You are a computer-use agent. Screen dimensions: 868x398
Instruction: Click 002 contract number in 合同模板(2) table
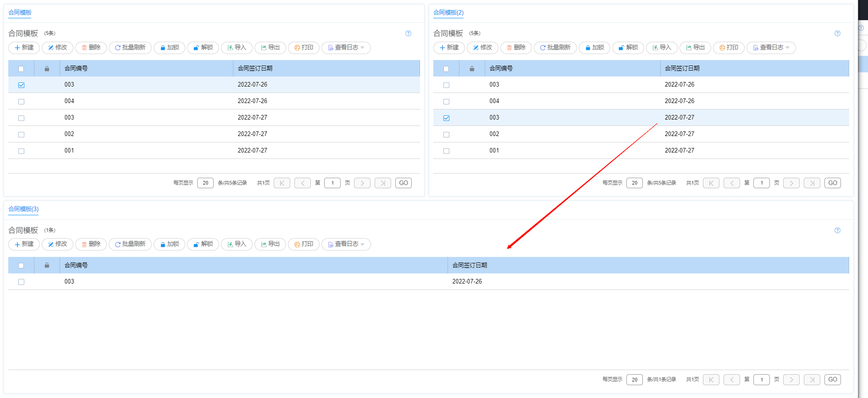pos(494,134)
